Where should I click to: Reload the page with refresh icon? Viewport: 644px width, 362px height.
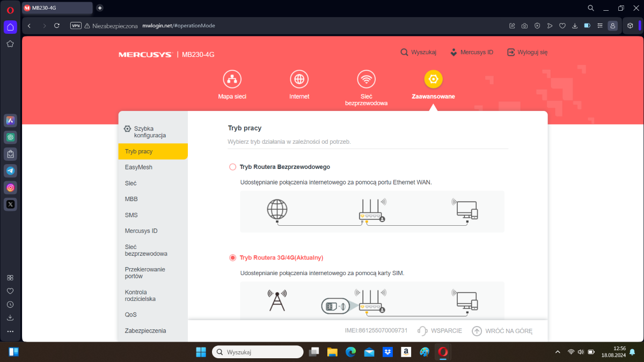click(57, 26)
